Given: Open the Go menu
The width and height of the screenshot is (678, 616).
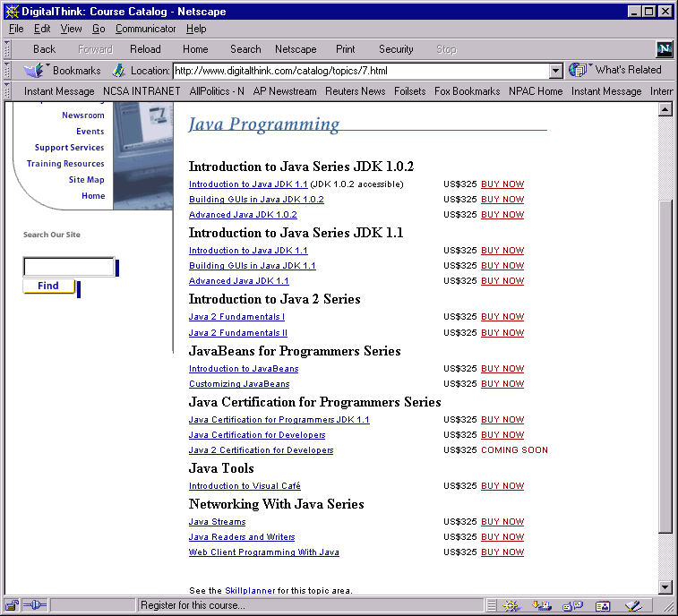Looking at the screenshot, I should coord(99,29).
